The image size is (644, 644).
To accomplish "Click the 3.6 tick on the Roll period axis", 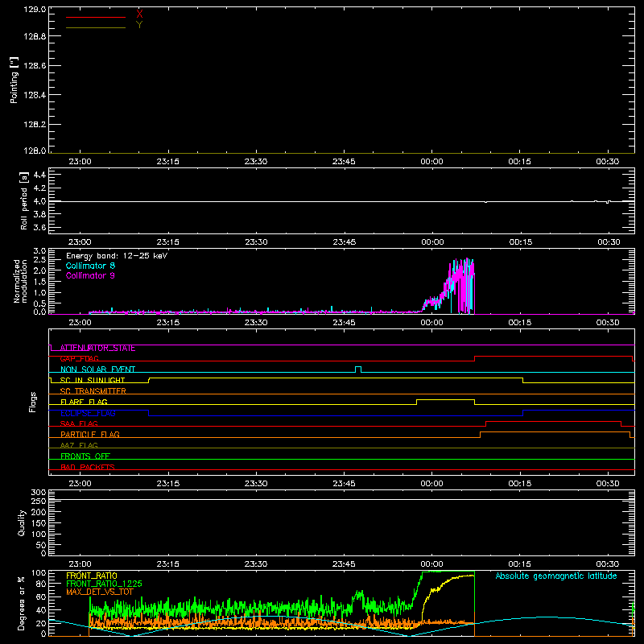I will [x=39, y=228].
